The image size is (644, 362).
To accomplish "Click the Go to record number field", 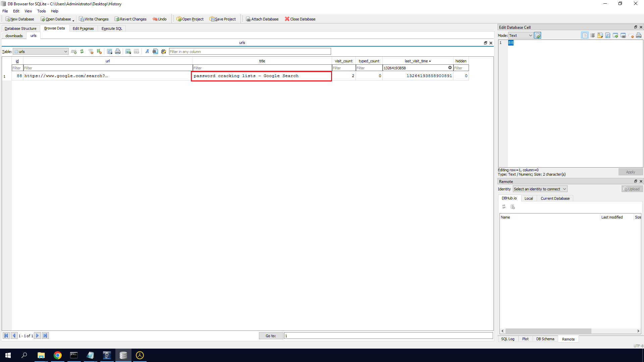I will coord(388,336).
